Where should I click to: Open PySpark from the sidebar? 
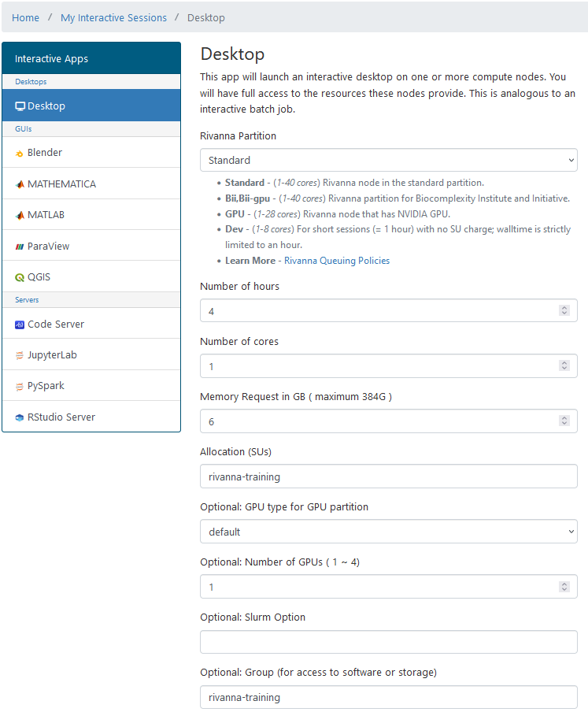[46, 386]
